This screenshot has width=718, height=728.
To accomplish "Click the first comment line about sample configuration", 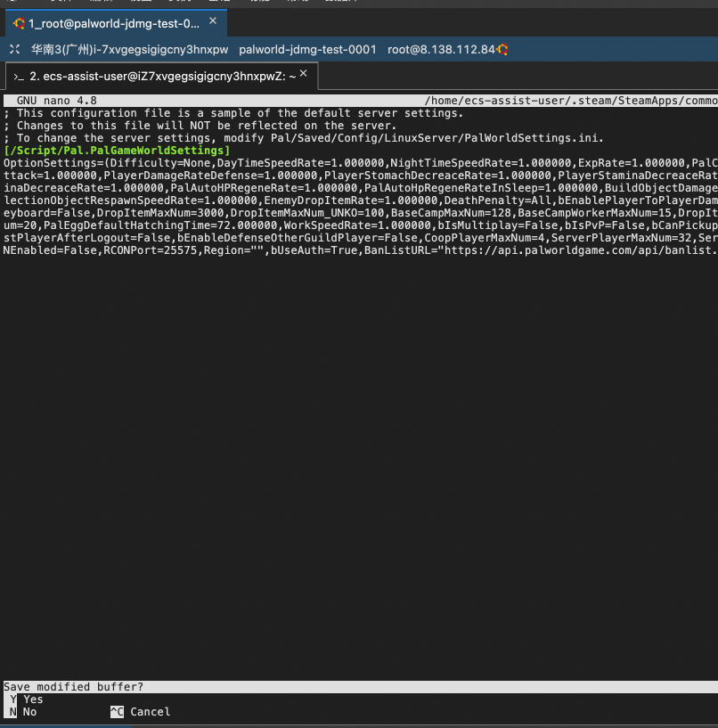I will 233,113.
